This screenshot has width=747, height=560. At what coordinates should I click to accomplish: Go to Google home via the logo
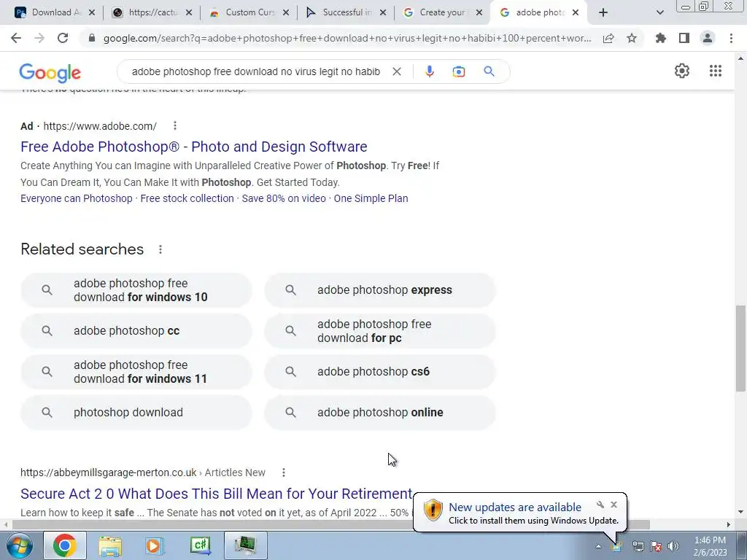(x=50, y=72)
